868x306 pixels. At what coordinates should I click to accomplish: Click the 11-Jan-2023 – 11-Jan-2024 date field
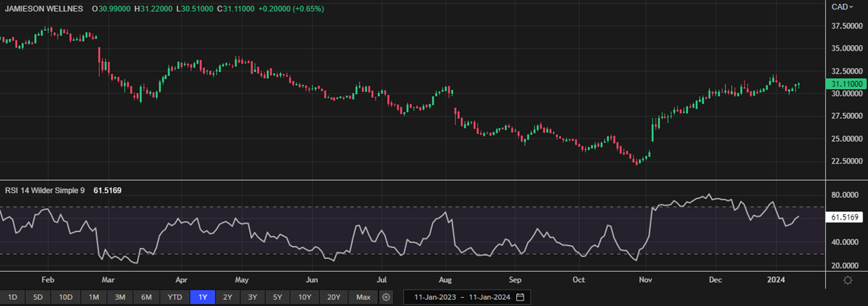457,297
